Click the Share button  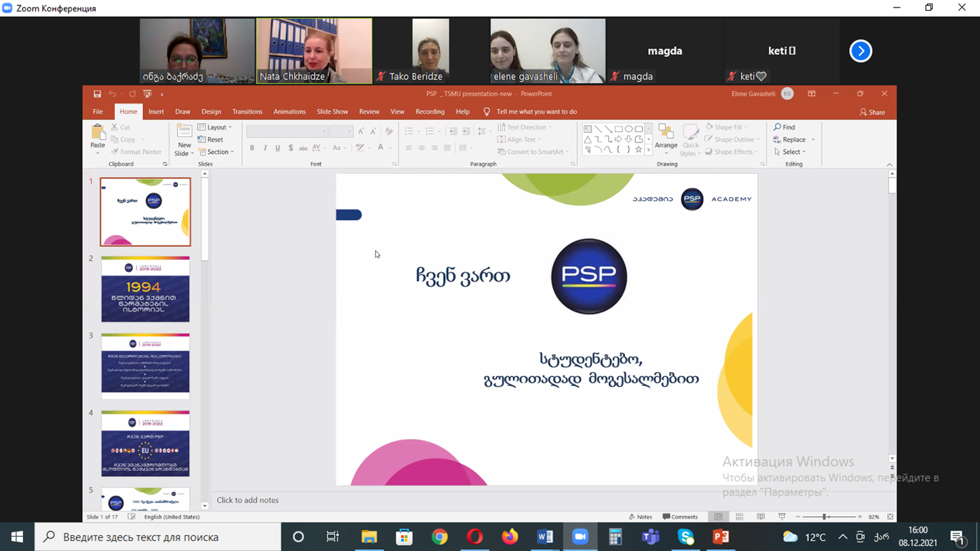pyautogui.click(x=872, y=113)
